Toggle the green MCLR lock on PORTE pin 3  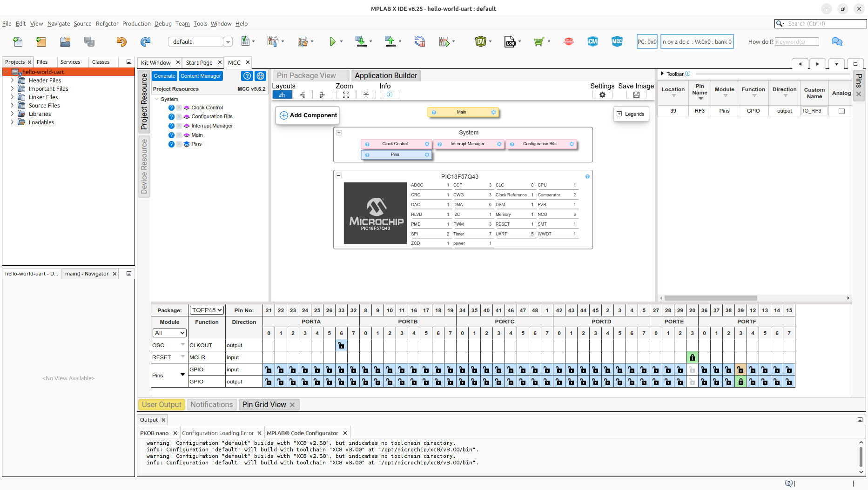point(692,357)
